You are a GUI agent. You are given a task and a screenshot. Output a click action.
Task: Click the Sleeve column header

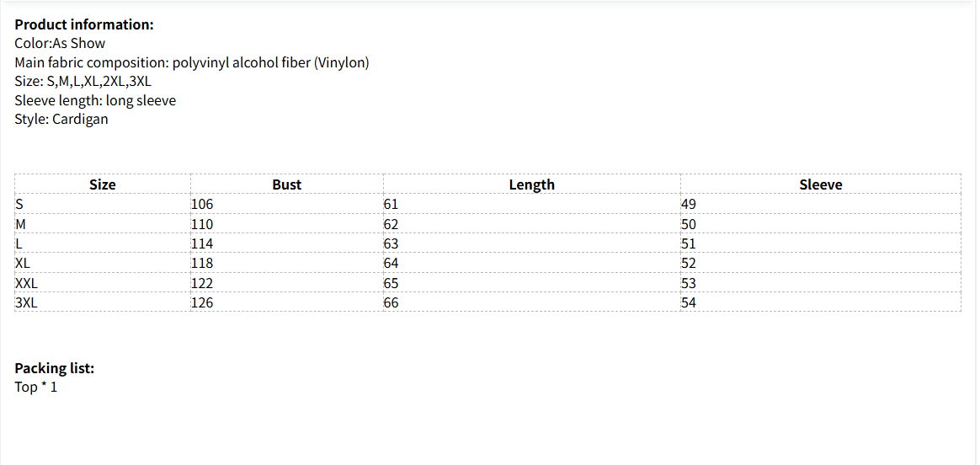pos(820,184)
